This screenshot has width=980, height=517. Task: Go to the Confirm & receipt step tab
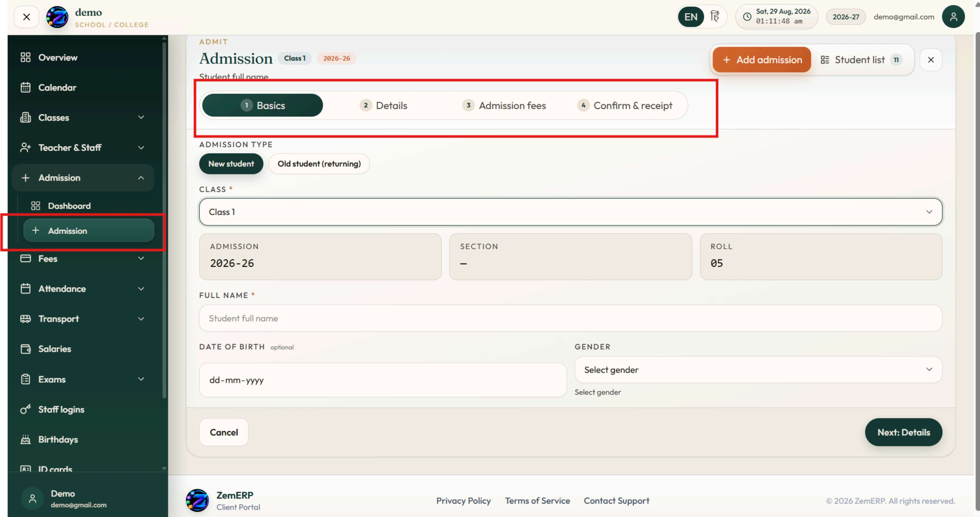625,105
